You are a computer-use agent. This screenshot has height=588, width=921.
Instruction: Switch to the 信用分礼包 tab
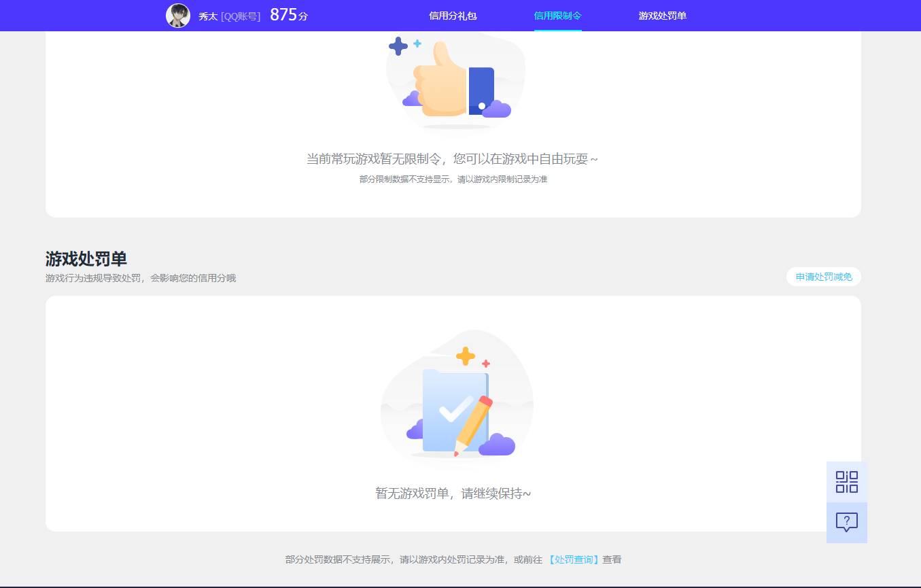[x=452, y=15]
